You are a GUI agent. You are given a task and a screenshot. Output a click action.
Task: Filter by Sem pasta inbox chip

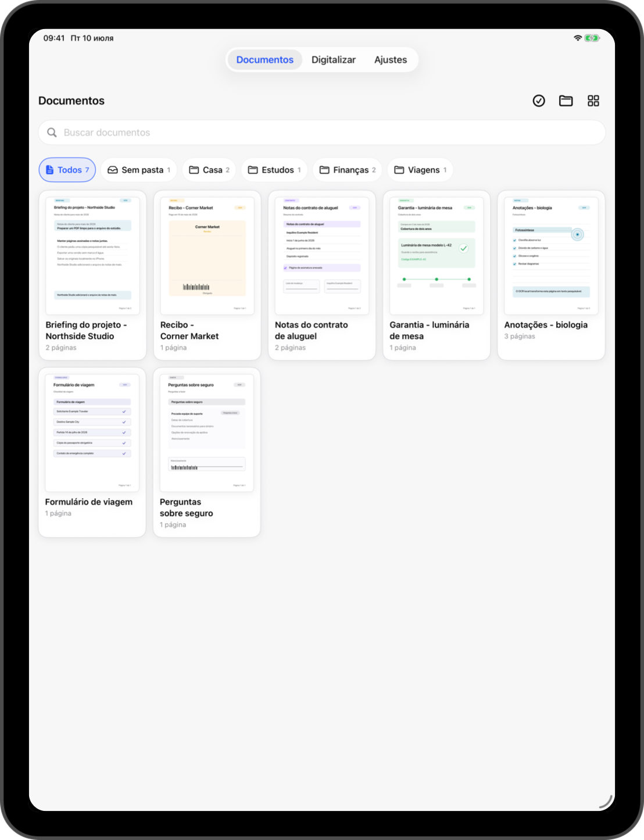(139, 170)
